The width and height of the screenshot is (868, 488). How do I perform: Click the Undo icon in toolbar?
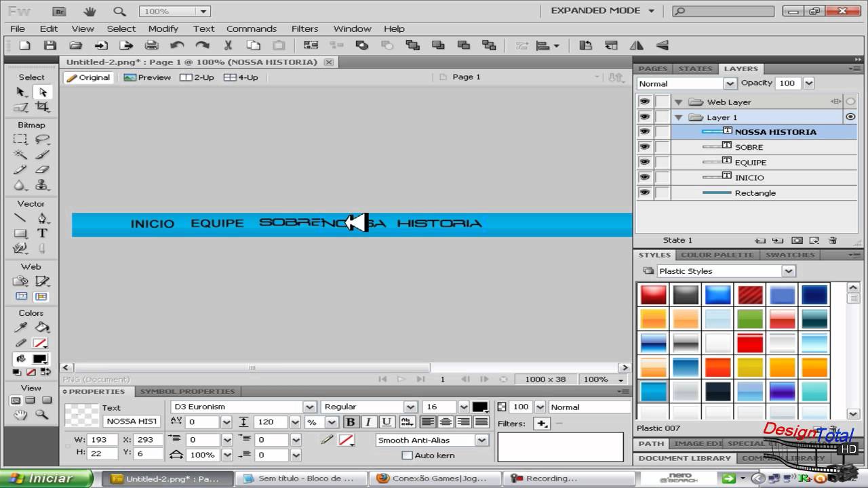[x=177, y=45]
